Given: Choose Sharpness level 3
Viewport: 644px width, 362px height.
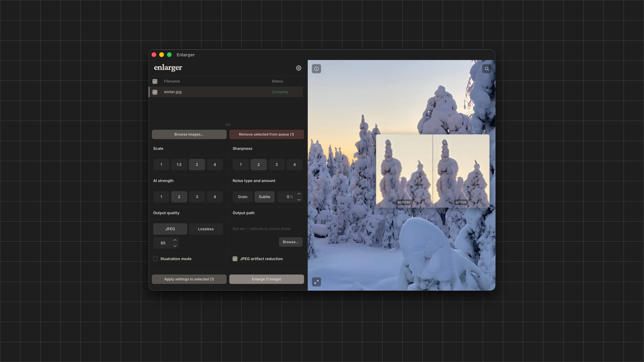Looking at the screenshot, I should (x=277, y=165).
